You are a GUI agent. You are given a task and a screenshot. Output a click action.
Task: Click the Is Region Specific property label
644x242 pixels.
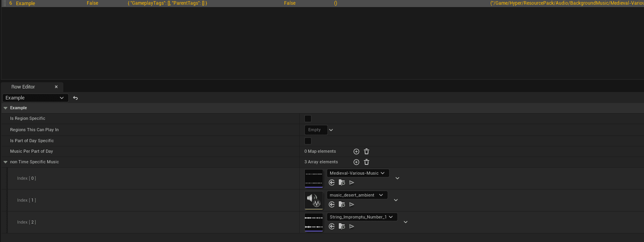(x=28, y=119)
